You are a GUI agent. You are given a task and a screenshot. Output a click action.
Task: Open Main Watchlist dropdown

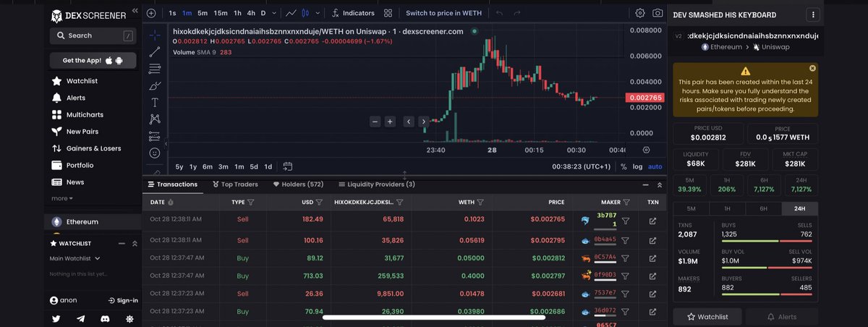pos(75,258)
